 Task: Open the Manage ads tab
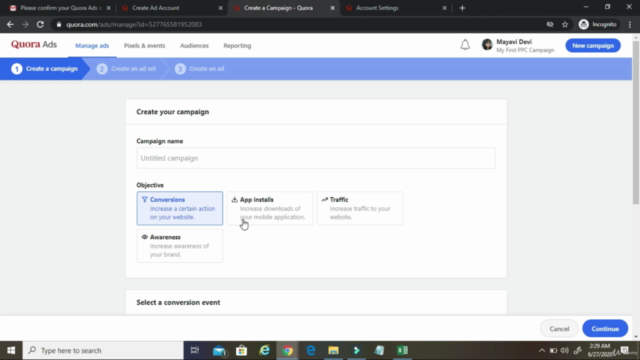point(92,46)
